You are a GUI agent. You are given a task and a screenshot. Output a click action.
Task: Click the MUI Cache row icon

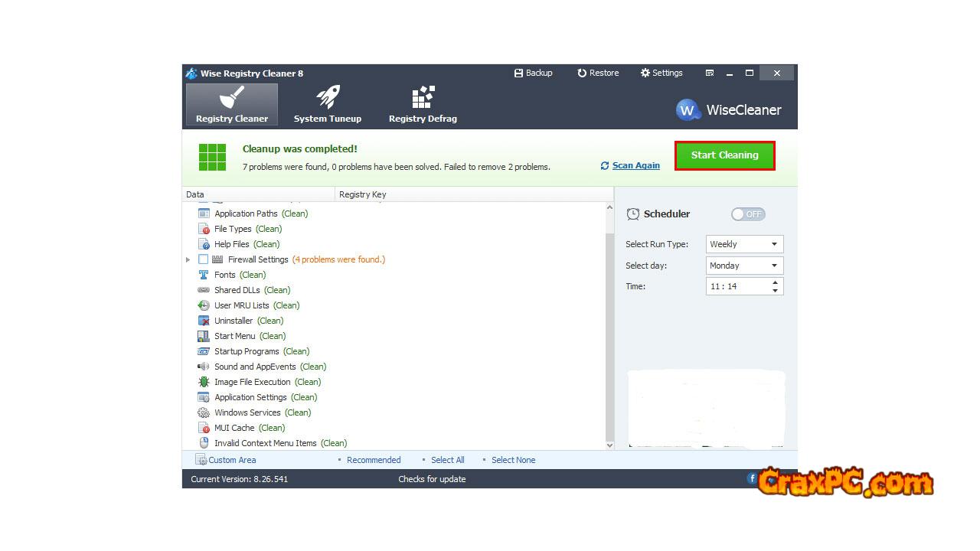pyautogui.click(x=204, y=428)
